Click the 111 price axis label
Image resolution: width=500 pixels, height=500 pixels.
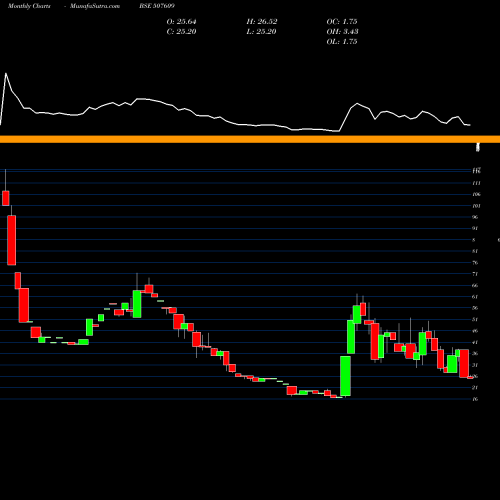point(476,183)
